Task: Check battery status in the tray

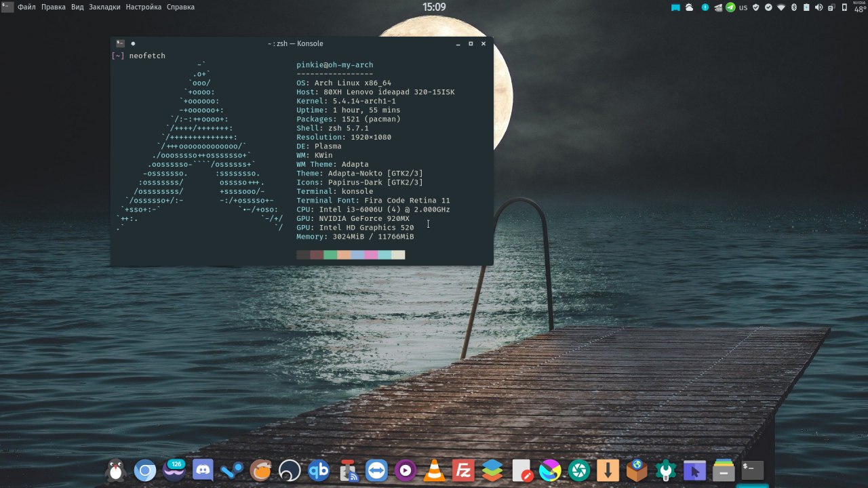Action: point(806,7)
